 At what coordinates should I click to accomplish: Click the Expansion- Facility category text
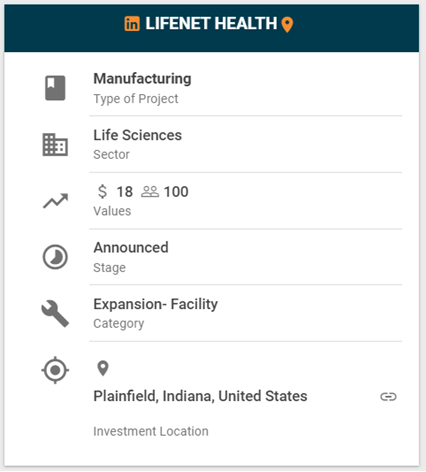pyautogui.click(x=156, y=304)
